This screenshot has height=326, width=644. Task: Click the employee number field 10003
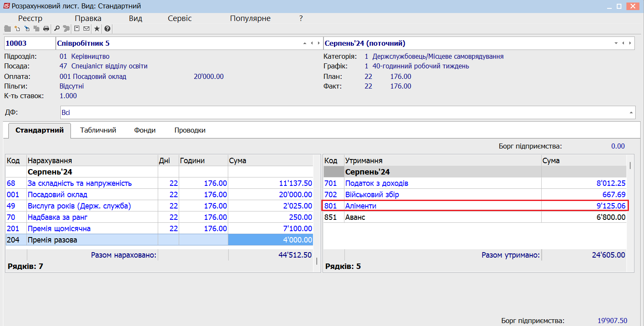[30, 43]
